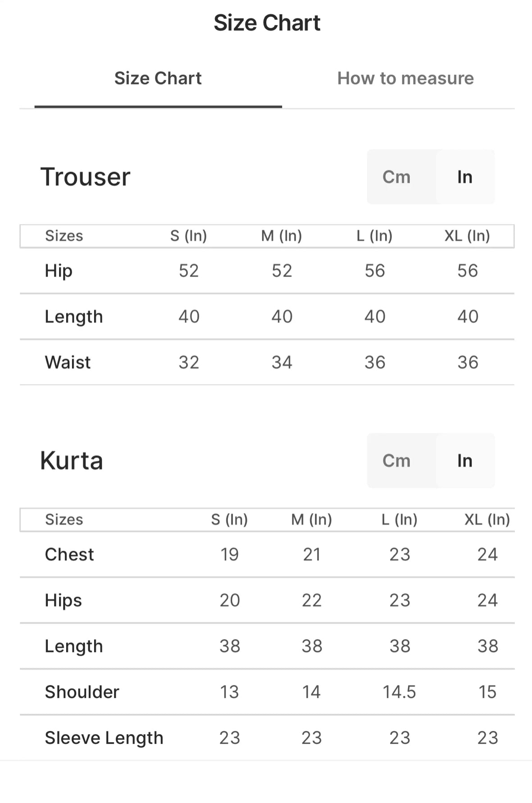The image size is (532, 803).
Task: Click the Trouser waist value 34
Action: [282, 362]
